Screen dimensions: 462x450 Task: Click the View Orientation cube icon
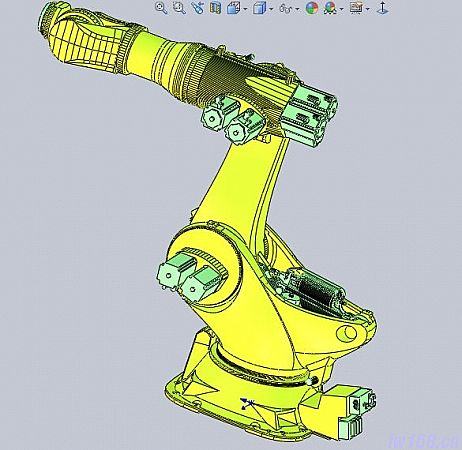(x=234, y=8)
